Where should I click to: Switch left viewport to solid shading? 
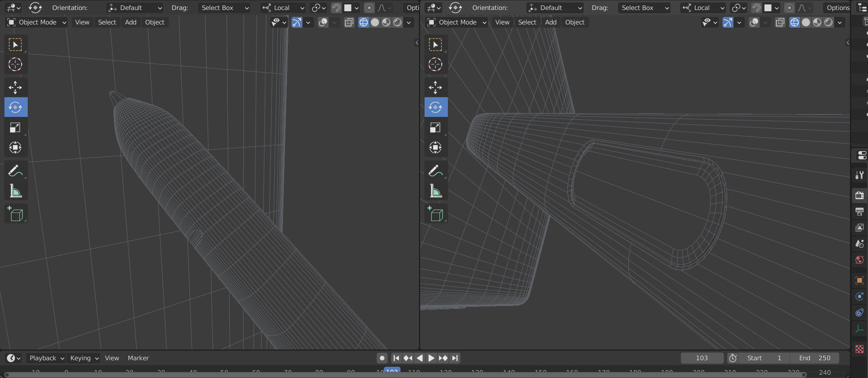375,22
